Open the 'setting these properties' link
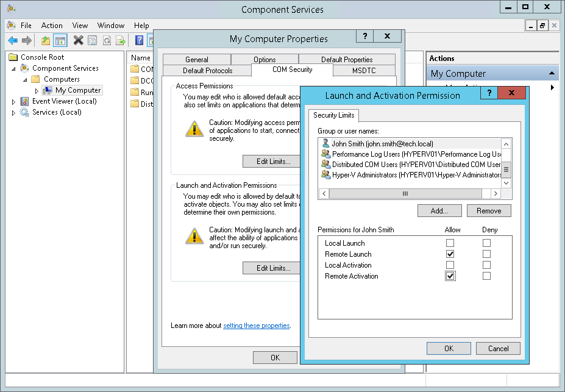This screenshot has height=392, width=565. (256, 325)
